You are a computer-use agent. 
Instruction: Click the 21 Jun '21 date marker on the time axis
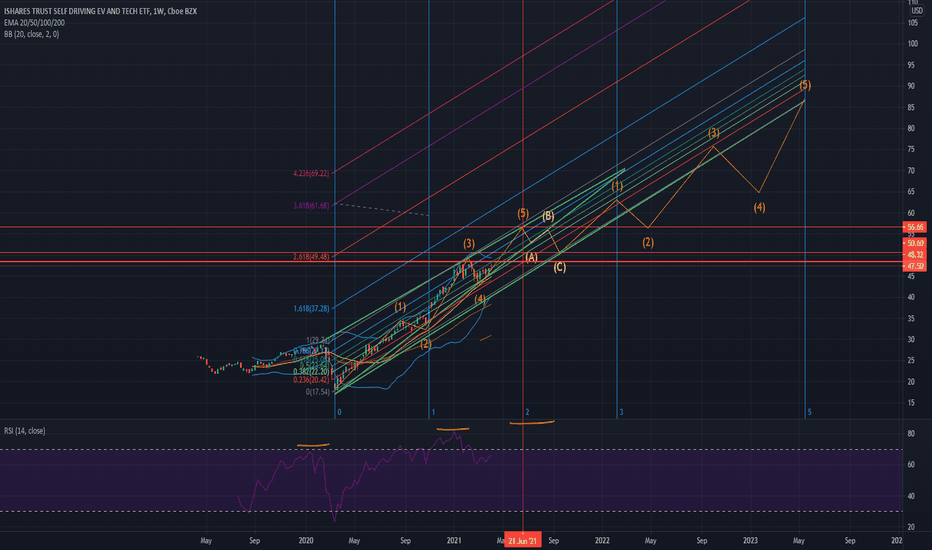click(522, 540)
